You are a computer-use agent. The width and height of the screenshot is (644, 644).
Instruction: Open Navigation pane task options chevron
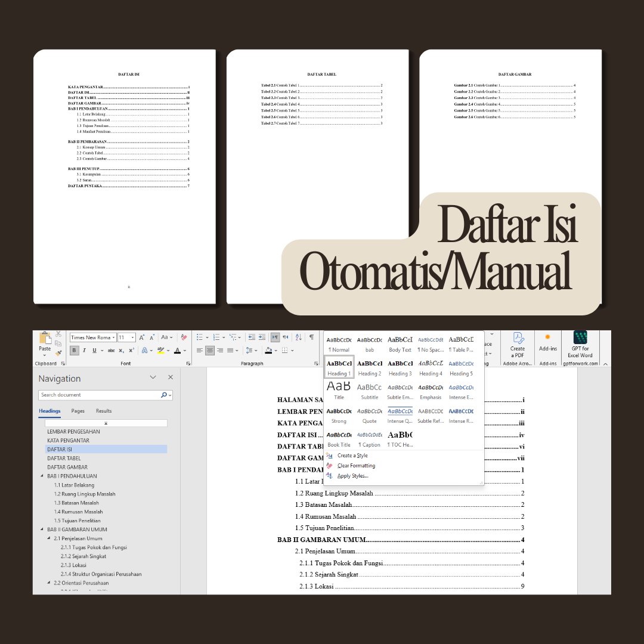click(153, 377)
